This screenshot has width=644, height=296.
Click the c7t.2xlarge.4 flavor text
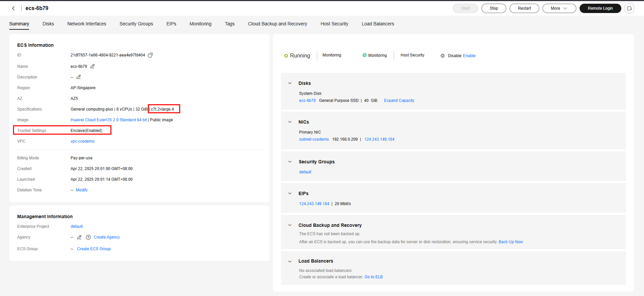click(163, 109)
